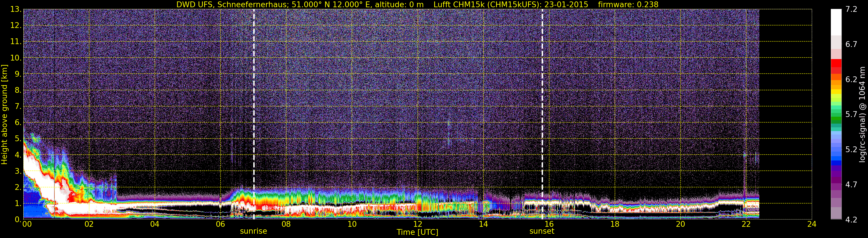868x238 pixels.
Task: Click the '04' tick label on time axis
Action: point(155,224)
